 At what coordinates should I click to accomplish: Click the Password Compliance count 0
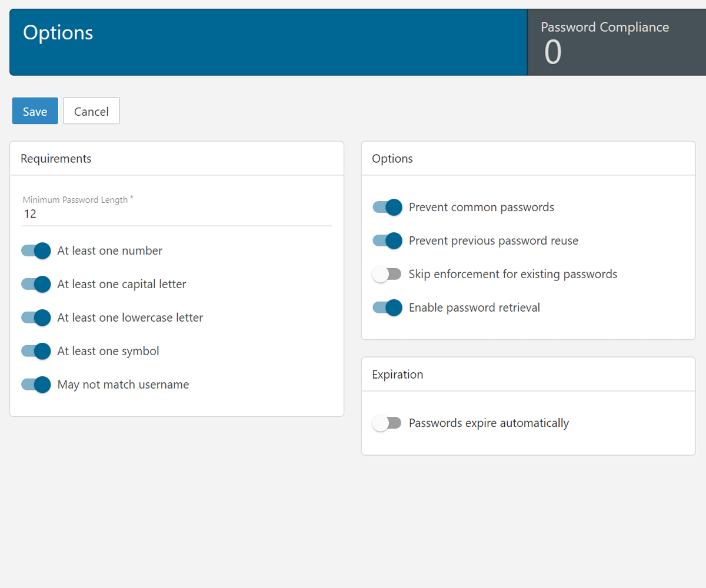click(x=553, y=52)
